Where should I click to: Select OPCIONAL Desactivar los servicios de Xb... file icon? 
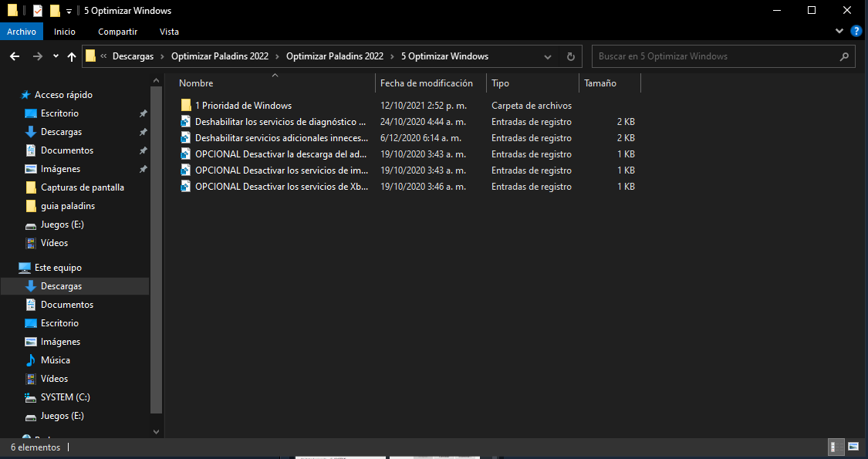point(186,187)
